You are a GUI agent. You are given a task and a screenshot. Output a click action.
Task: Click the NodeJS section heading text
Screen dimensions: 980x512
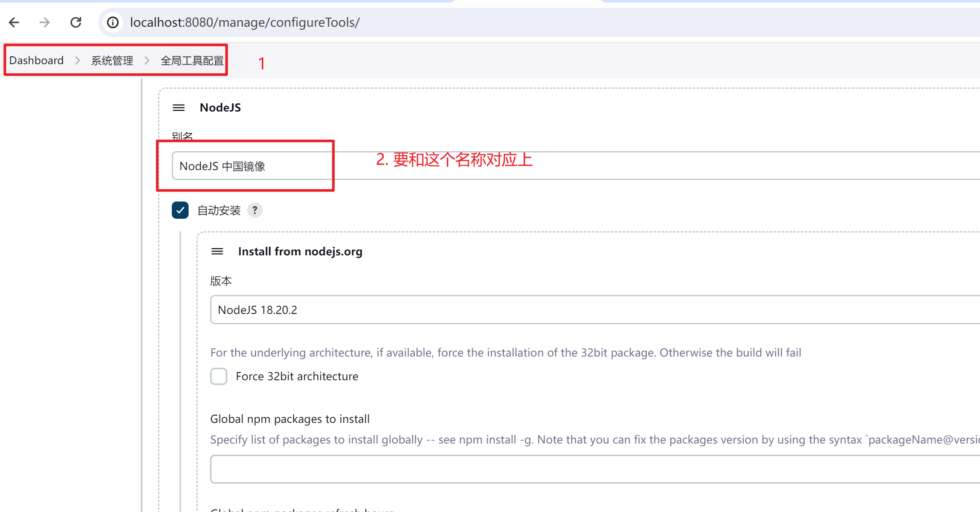220,108
